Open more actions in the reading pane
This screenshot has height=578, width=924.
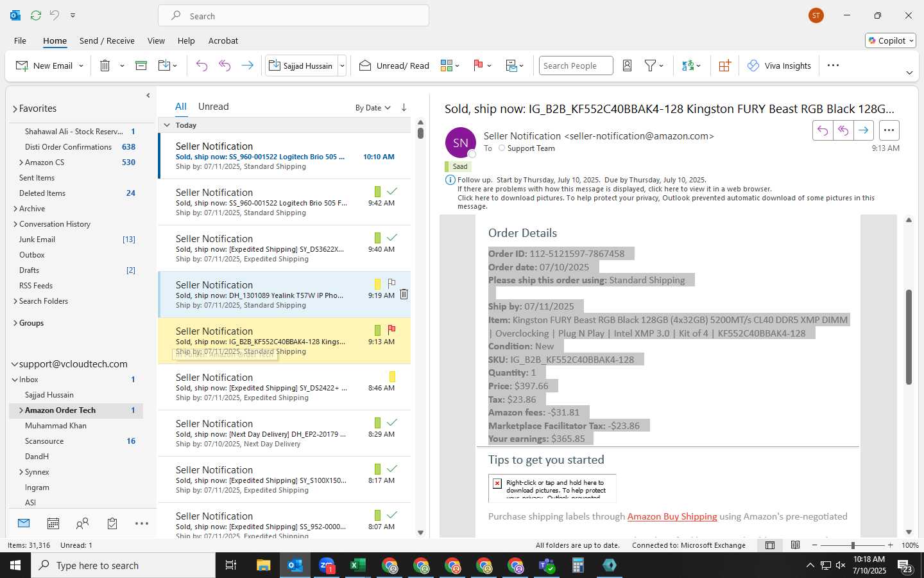(889, 130)
